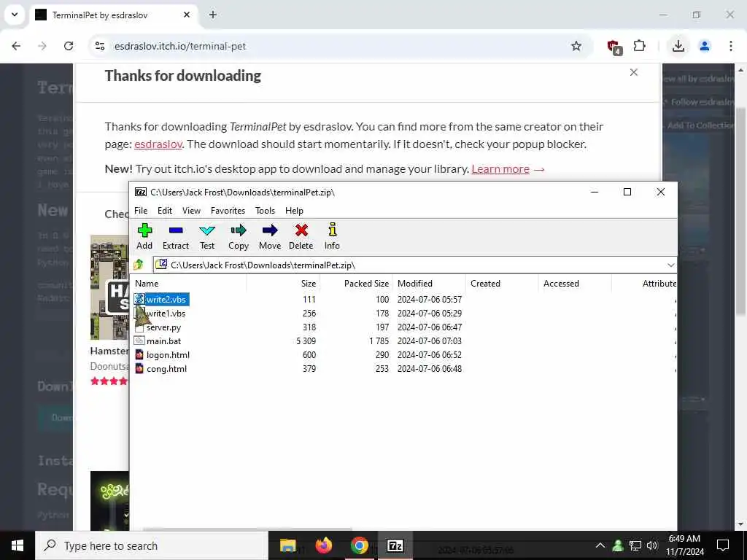This screenshot has width=747, height=560.
Task: Show hidden system tray icons
Action: [600, 545]
